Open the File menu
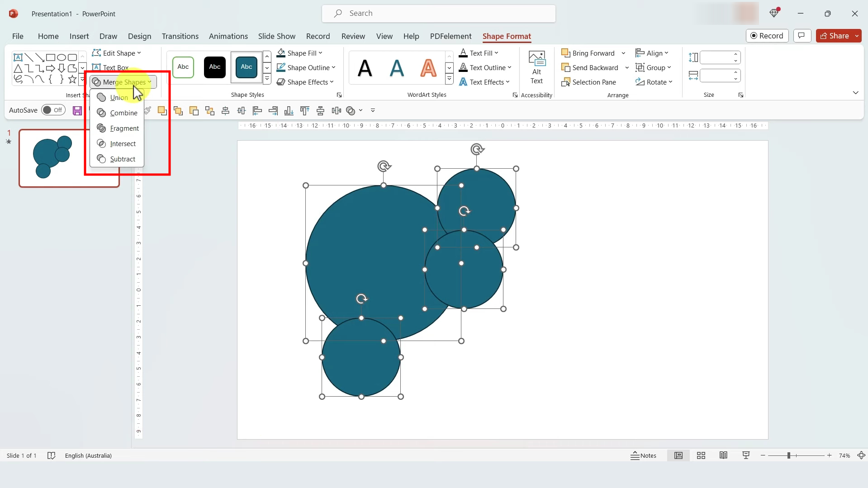Image resolution: width=868 pixels, height=488 pixels. coord(18,36)
